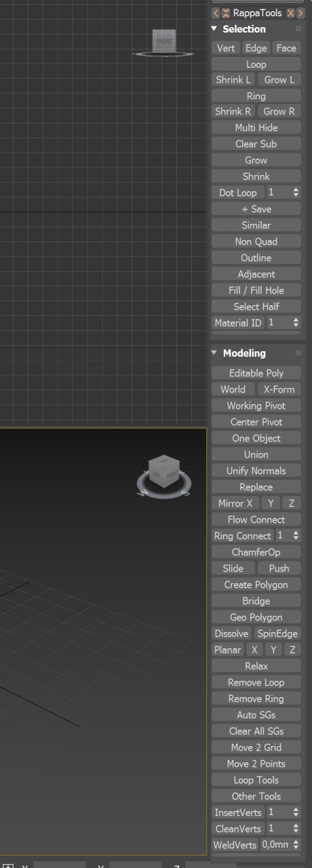Click the Outline button
312x868 pixels.
(256, 258)
